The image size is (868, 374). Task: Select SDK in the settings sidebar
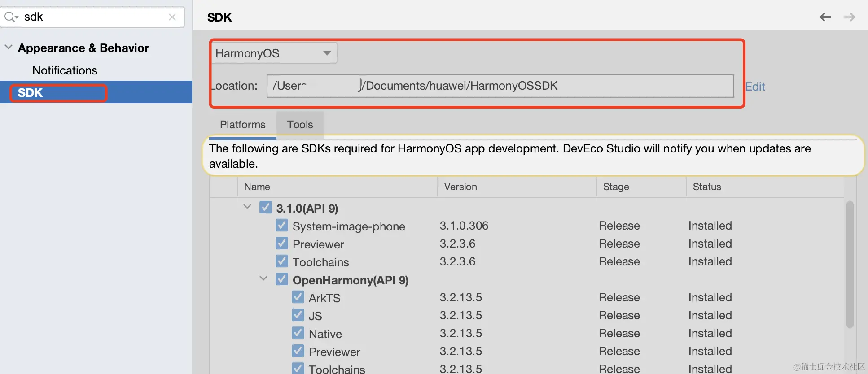(96, 92)
